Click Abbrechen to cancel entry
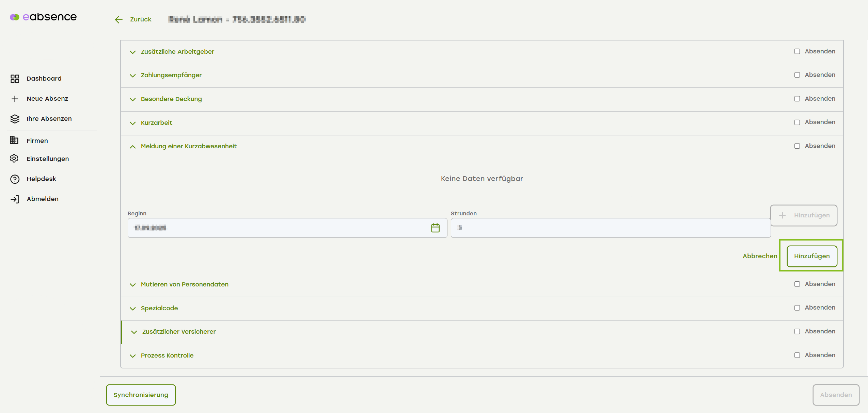This screenshot has height=413, width=868. click(760, 256)
